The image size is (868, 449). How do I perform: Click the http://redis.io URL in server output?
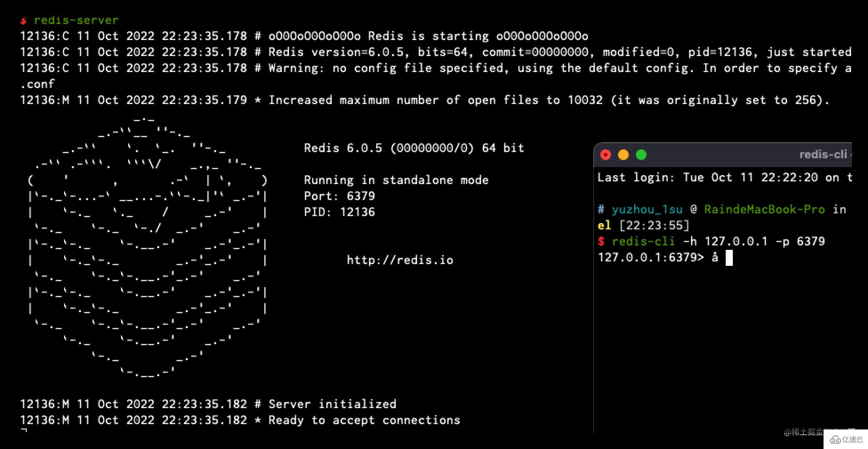coord(400,260)
